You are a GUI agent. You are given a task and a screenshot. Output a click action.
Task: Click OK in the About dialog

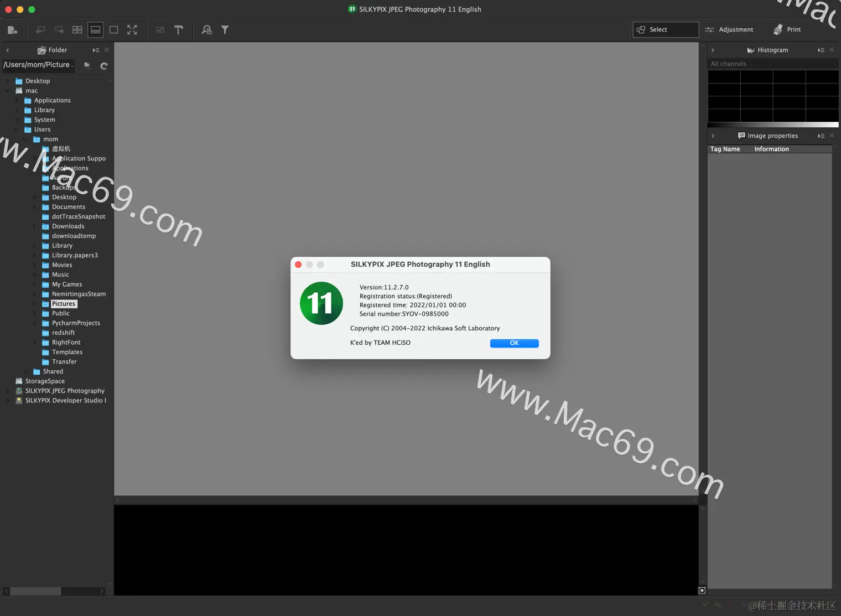coord(514,343)
